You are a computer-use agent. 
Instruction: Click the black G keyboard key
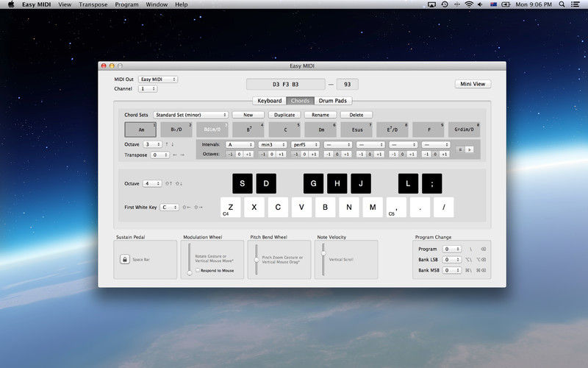point(314,183)
